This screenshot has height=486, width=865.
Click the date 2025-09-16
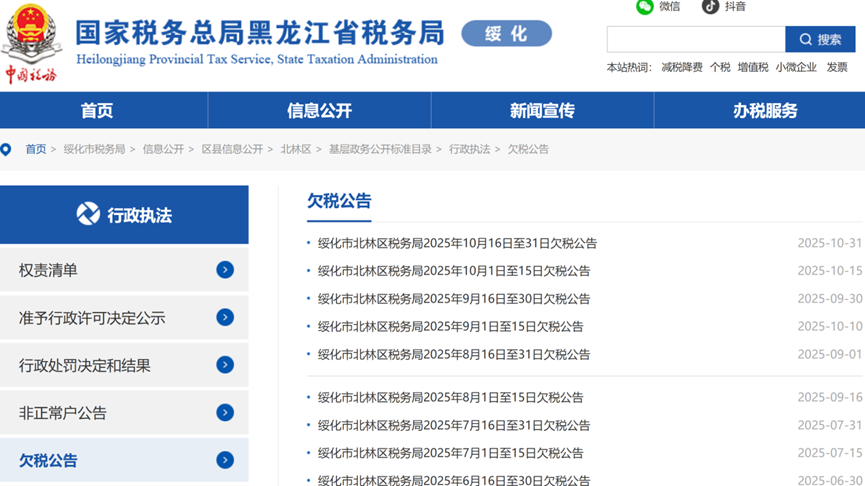point(830,397)
